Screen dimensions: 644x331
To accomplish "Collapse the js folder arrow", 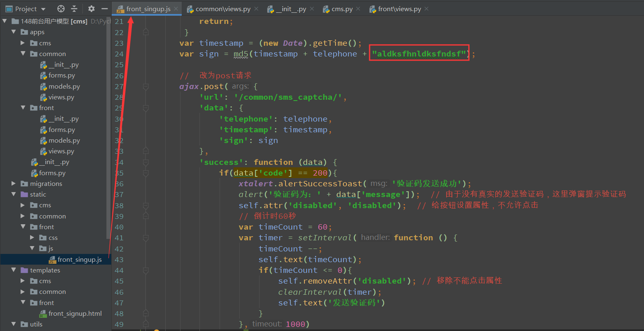I will [32, 249].
